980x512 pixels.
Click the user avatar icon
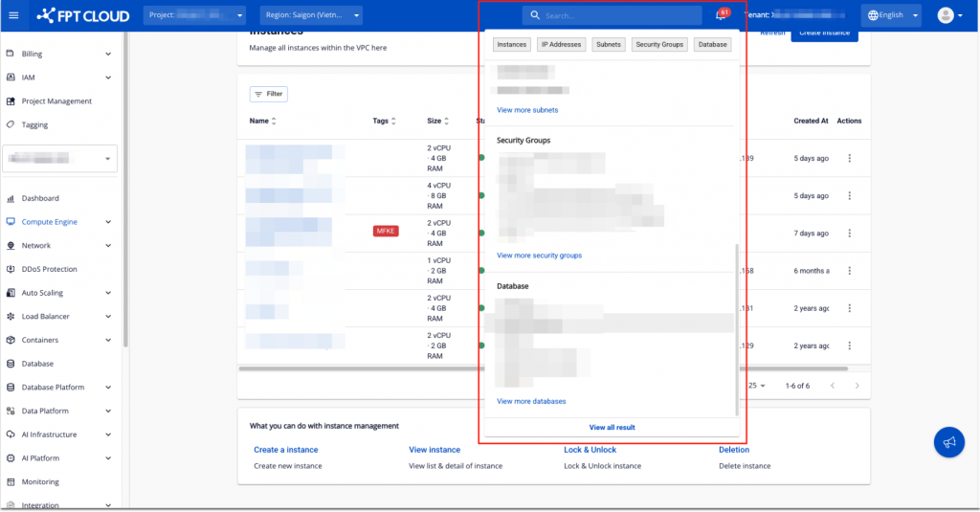coord(946,15)
